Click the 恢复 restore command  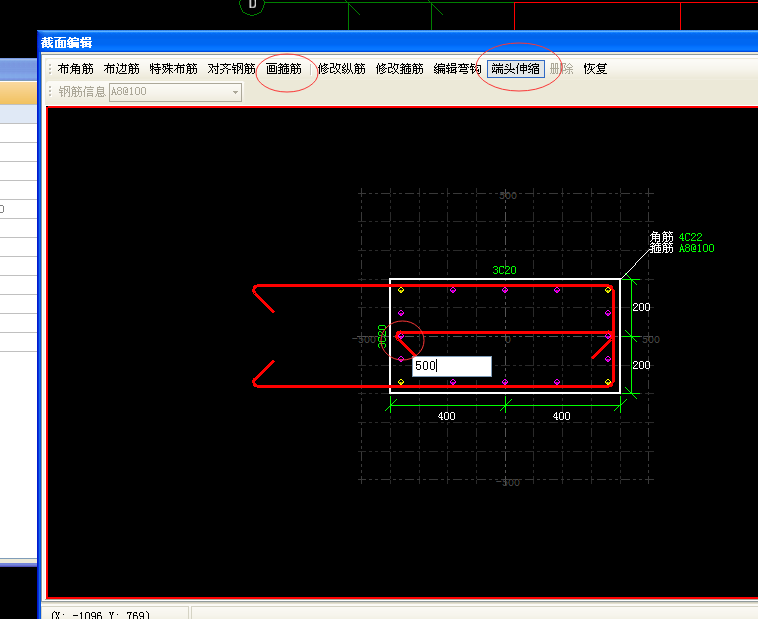pyautogui.click(x=595, y=69)
